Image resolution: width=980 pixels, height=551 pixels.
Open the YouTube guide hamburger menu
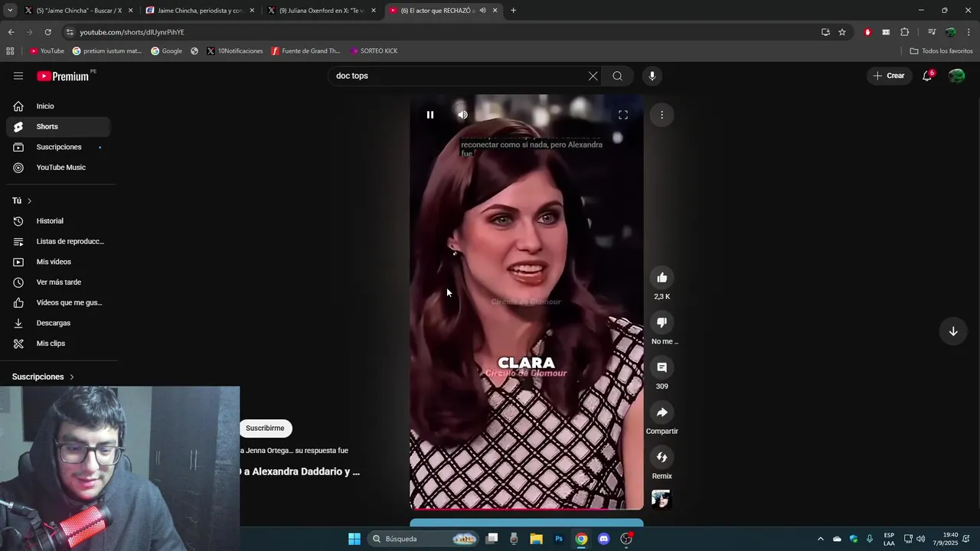tap(18, 76)
